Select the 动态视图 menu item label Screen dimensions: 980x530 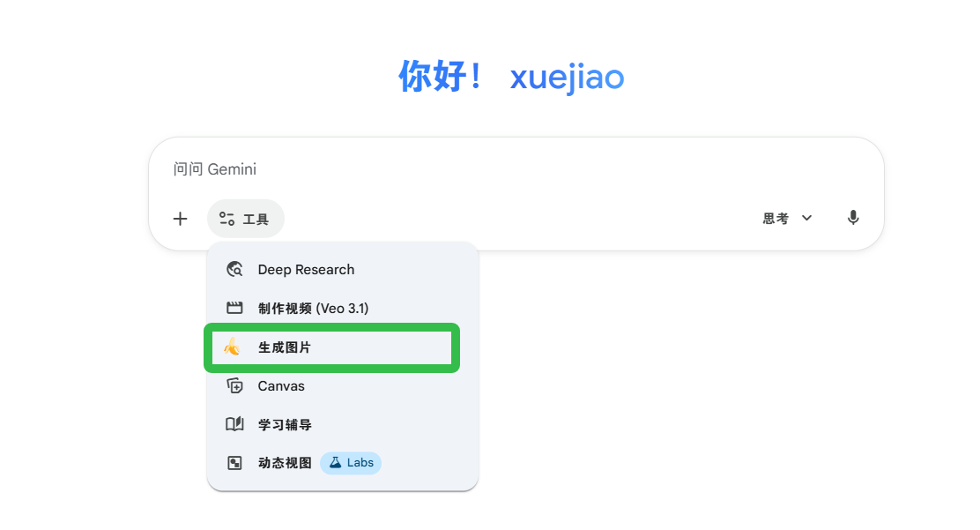(x=285, y=463)
